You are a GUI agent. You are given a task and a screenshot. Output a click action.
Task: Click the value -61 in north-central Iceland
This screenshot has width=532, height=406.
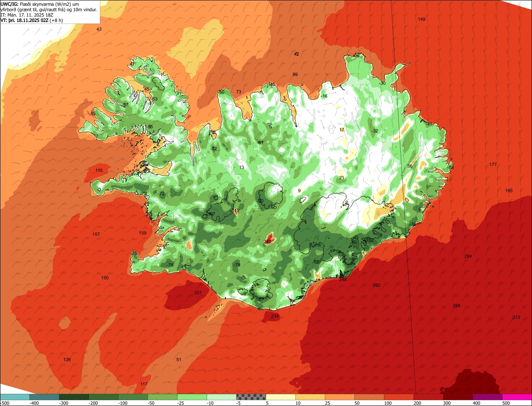tap(261, 143)
